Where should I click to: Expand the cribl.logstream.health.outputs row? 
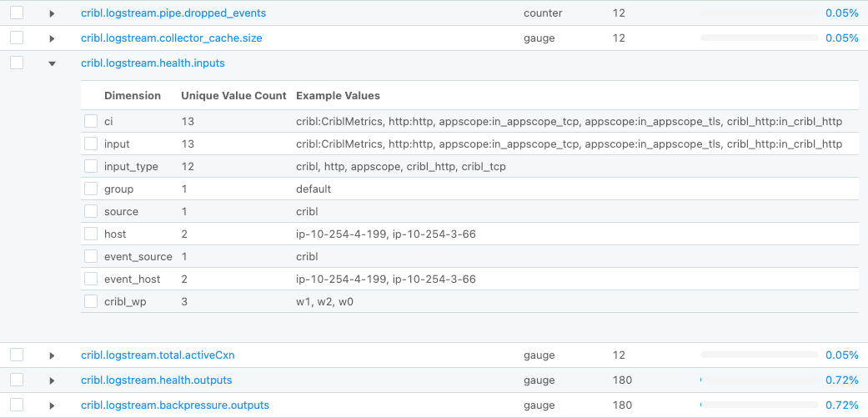[x=52, y=380]
